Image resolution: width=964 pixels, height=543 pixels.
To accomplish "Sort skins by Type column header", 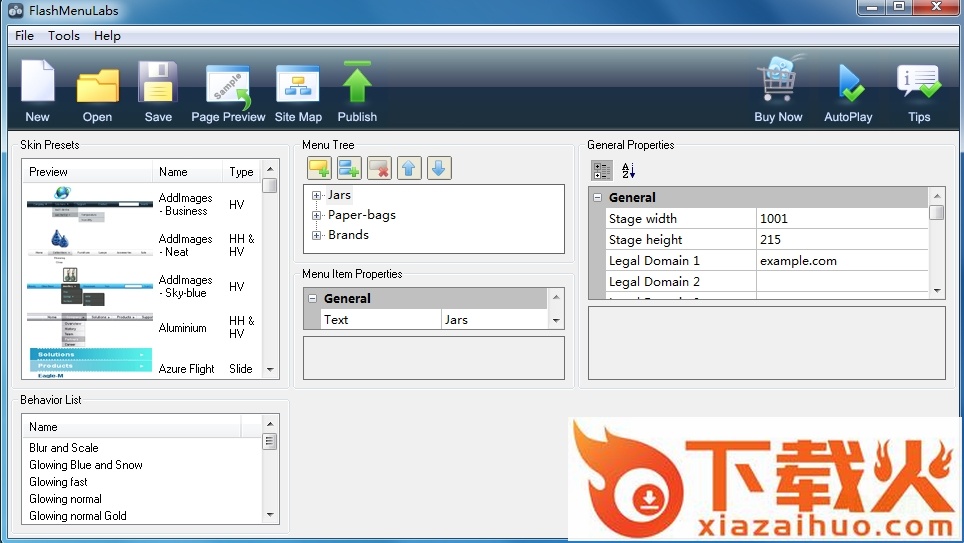I will [242, 172].
